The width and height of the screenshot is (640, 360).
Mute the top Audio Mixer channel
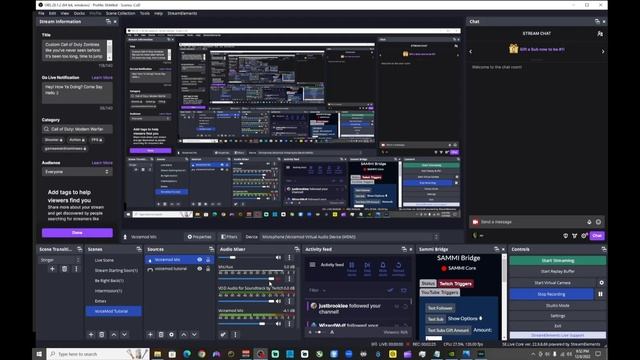coord(279,258)
